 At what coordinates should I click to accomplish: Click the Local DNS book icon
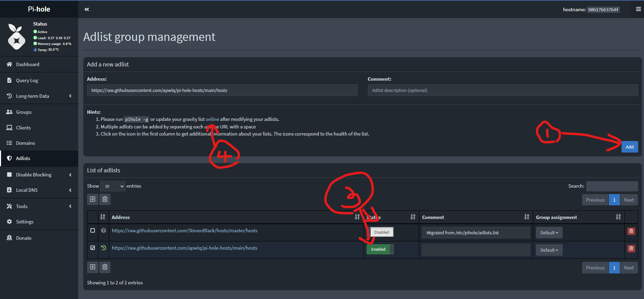[x=10, y=190]
